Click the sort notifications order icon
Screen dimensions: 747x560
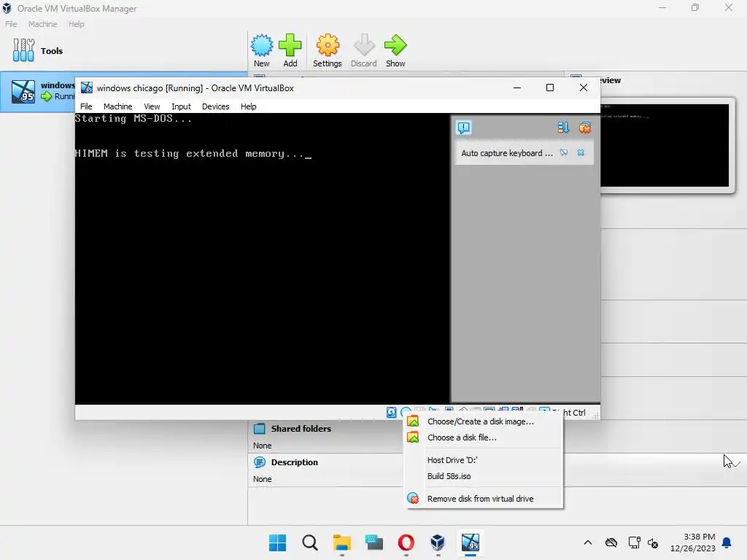563,128
